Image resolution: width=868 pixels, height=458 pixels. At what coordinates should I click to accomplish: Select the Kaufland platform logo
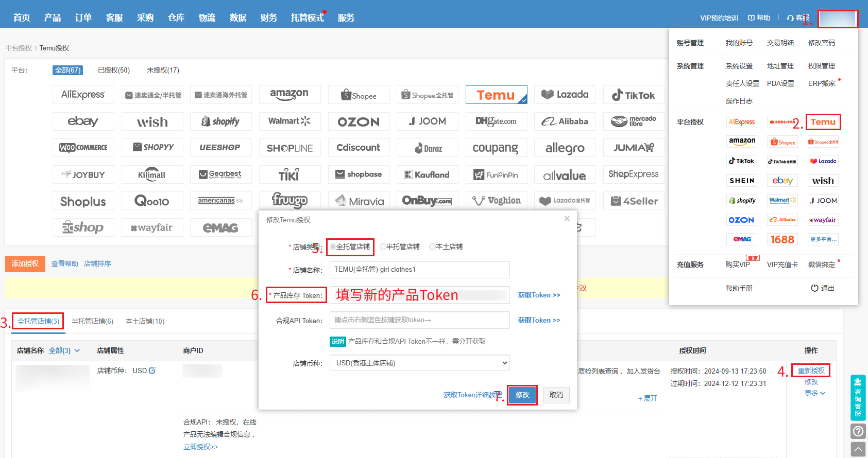tap(428, 174)
